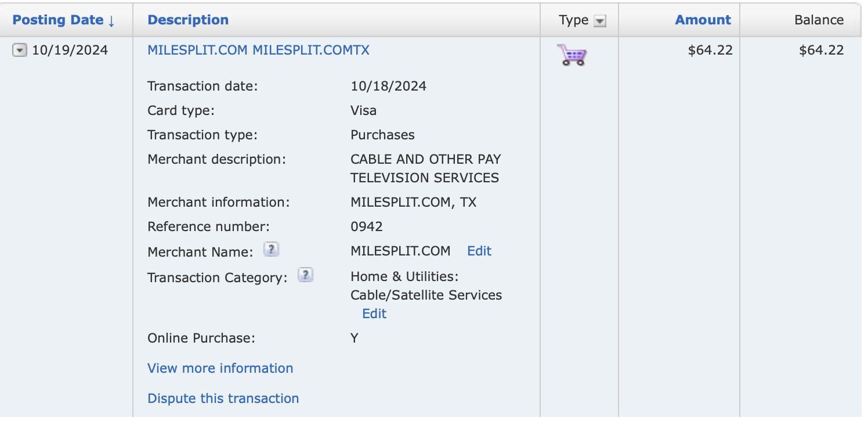Click the $64.22 value under Balance
868x425 pixels.
pos(821,50)
